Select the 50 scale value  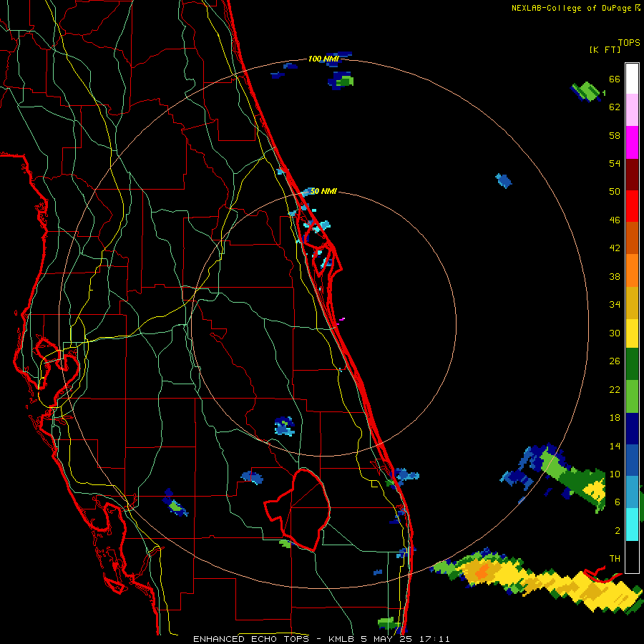coord(615,191)
